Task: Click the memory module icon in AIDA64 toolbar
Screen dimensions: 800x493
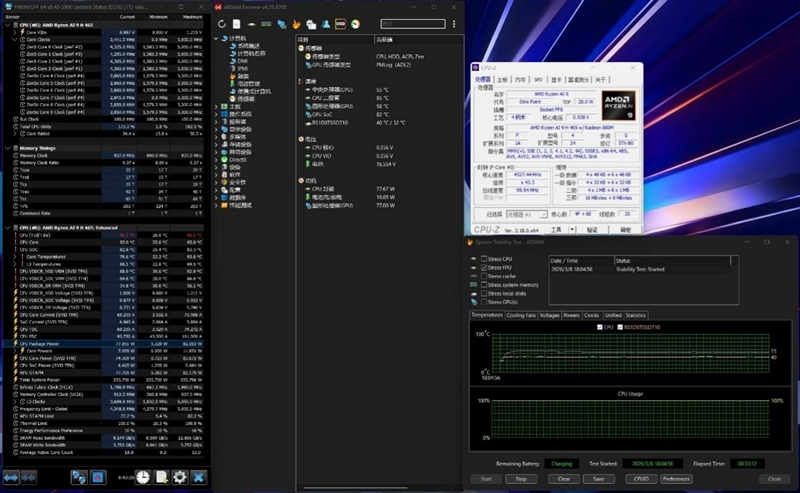Action: pyautogui.click(x=266, y=24)
